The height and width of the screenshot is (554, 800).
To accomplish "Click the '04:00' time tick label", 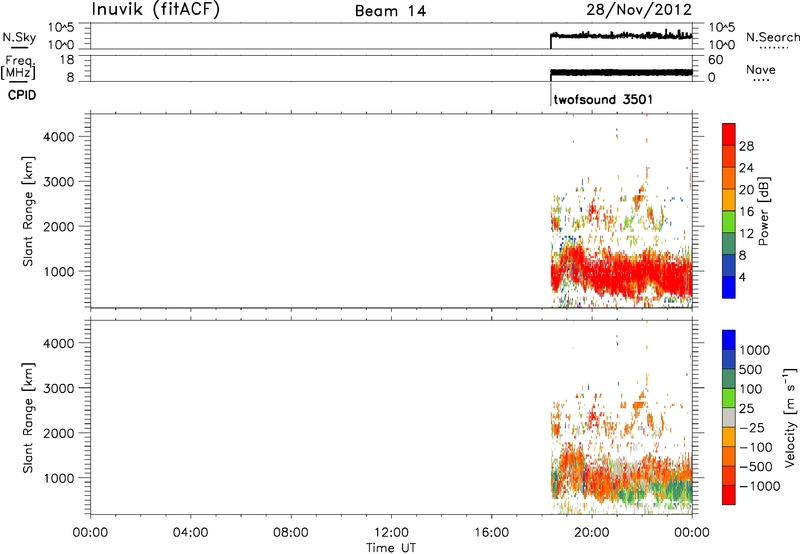I will click(190, 533).
